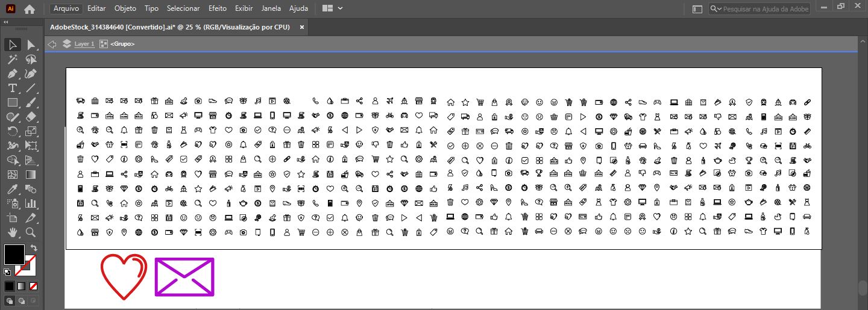The width and height of the screenshot is (868, 310).
Task: Select the Free Transform tool
Action: [31, 146]
